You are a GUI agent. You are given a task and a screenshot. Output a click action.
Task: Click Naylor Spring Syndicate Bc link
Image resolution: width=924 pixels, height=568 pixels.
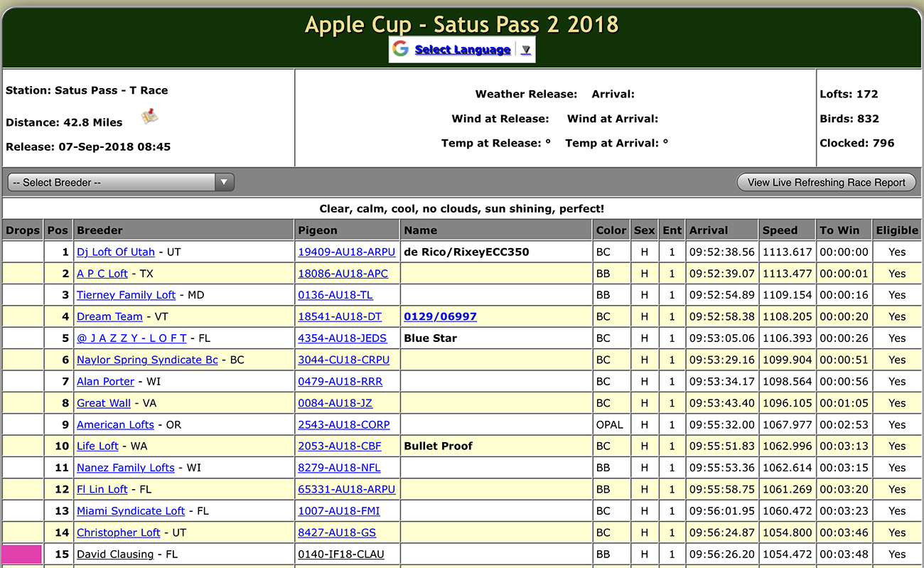(x=147, y=360)
